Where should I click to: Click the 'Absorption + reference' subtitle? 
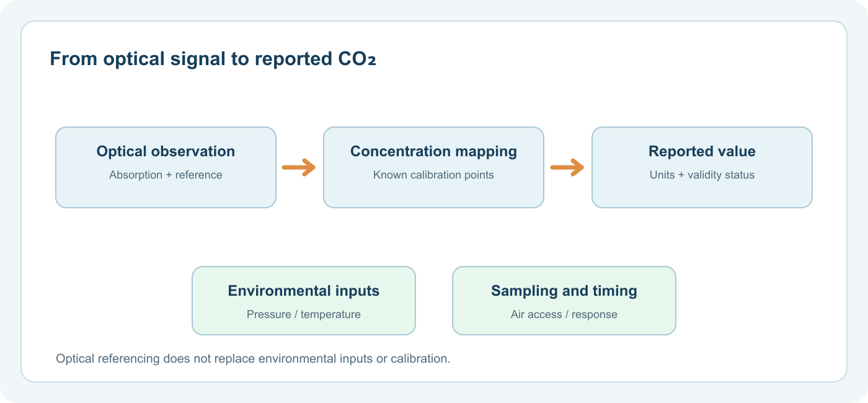(x=166, y=175)
